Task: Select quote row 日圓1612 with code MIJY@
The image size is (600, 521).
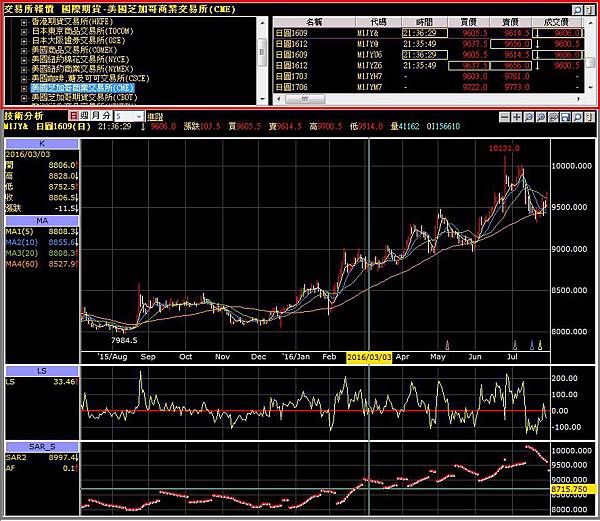Action: pos(429,44)
